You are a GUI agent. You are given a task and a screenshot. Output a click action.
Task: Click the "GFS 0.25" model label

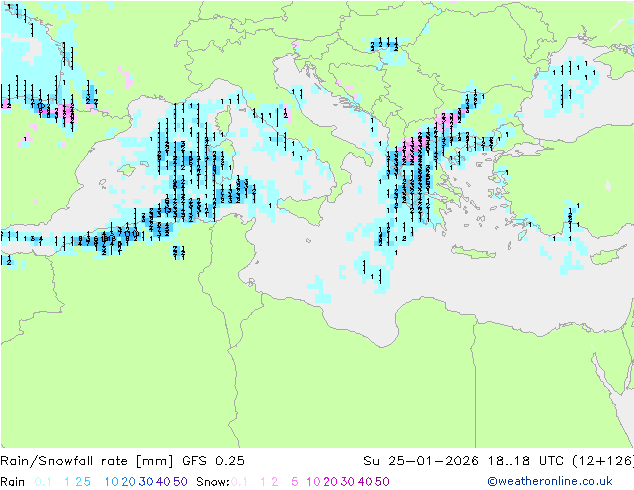coord(213,461)
